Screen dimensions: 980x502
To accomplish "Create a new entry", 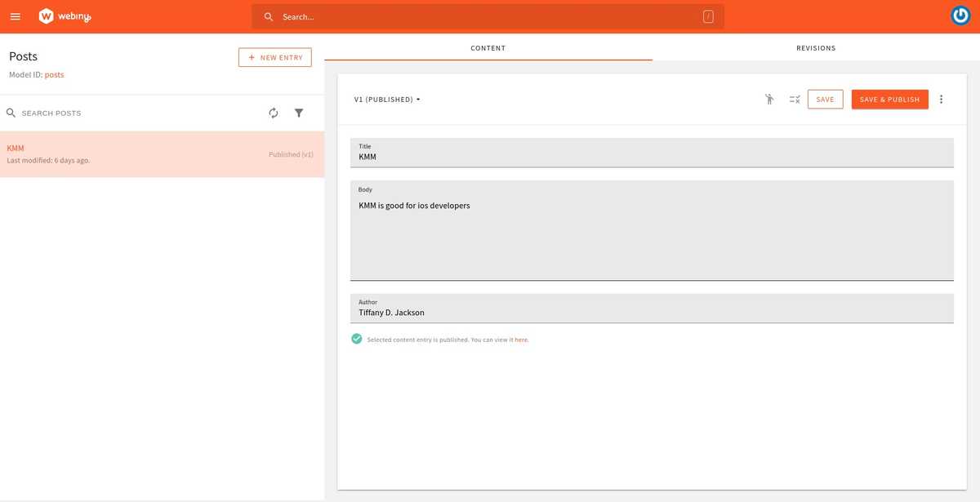I will (x=274, y=57).
